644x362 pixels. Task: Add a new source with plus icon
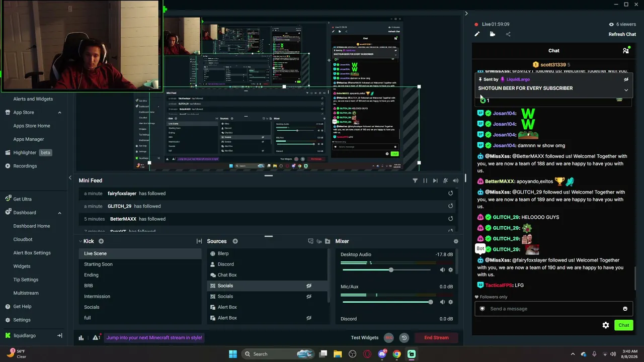(x=235, y=241)
